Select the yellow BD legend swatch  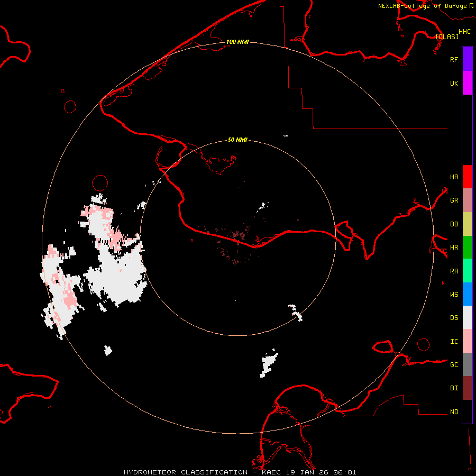467,224
